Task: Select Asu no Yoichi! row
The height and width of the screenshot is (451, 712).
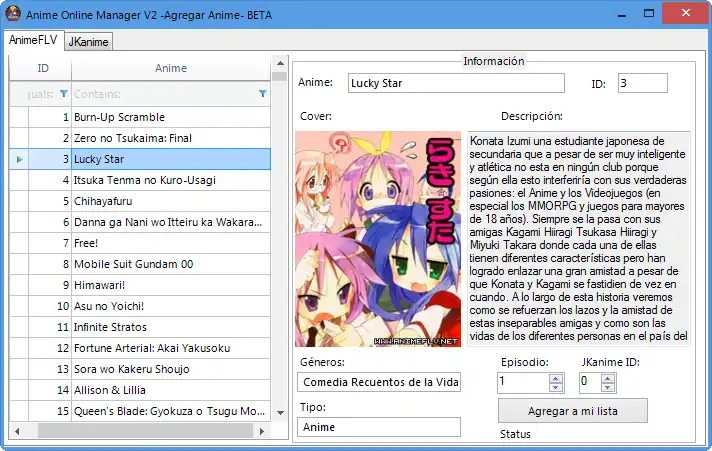Action: pyautogui.click(x=140, y=306)
